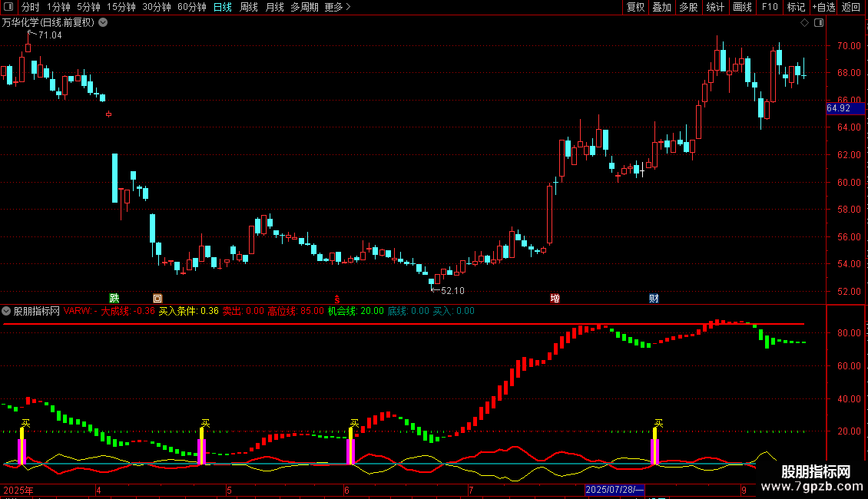Click the 股朋指标网 indicator name

[x=37, y=311]
